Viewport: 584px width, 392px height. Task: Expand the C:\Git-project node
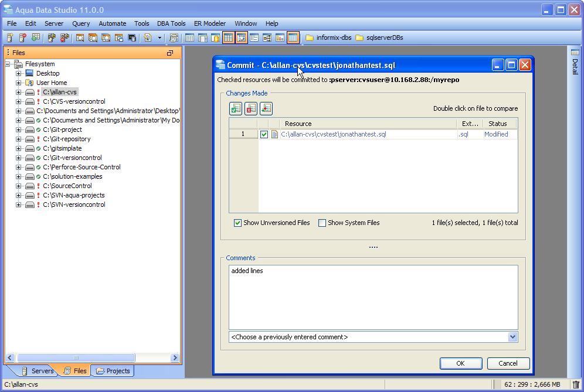(x=18, y=129)
